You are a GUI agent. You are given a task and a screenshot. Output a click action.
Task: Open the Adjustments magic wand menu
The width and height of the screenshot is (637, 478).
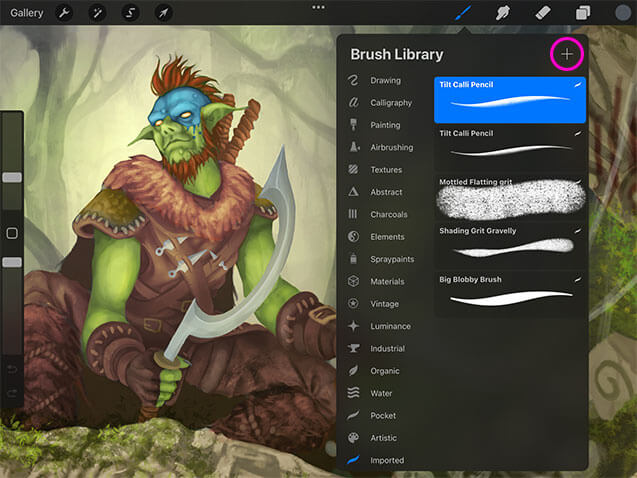pyautogui.click(x=98, y=13)
